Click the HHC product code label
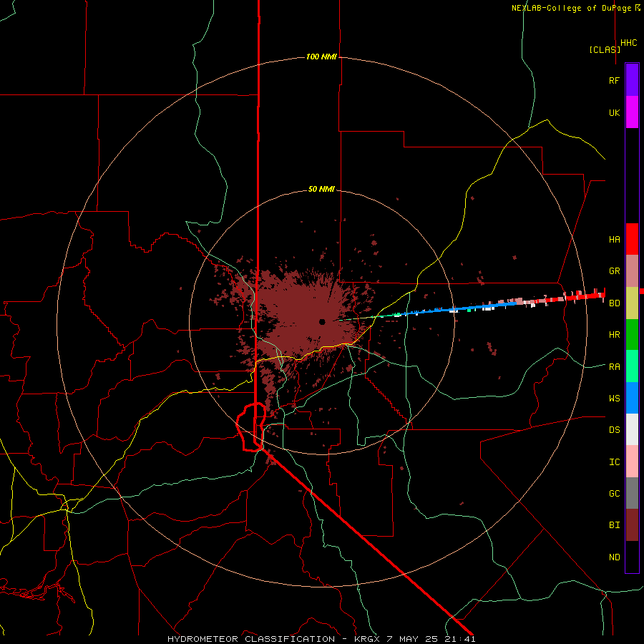 (629, 43)
